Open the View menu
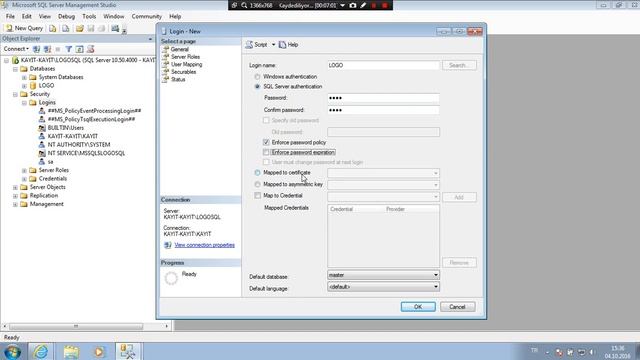640x360 pixels. pyautogui.click(x=44, y=16)
